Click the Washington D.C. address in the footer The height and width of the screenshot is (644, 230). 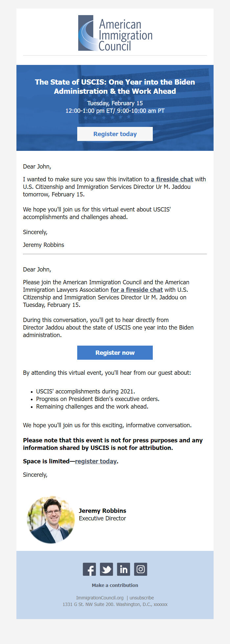point(115,604)
